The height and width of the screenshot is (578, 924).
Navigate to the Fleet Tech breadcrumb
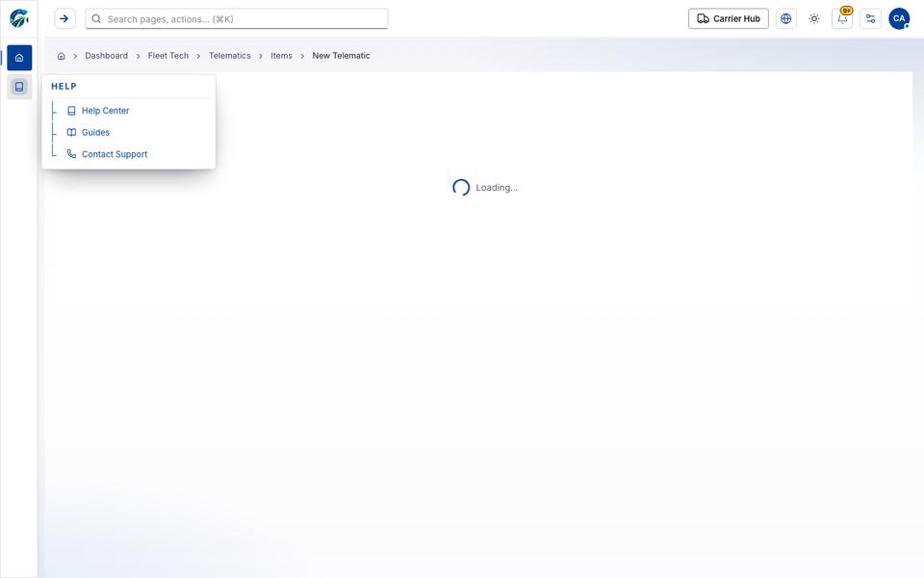pyautogui.click(x=167, y=56)
